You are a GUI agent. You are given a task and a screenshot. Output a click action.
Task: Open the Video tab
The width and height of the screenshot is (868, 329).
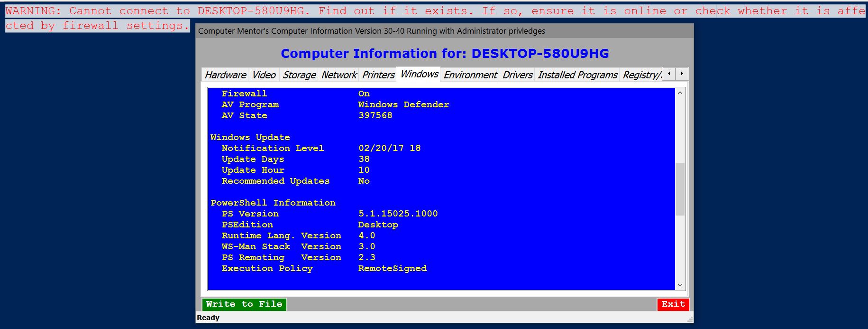264,75
